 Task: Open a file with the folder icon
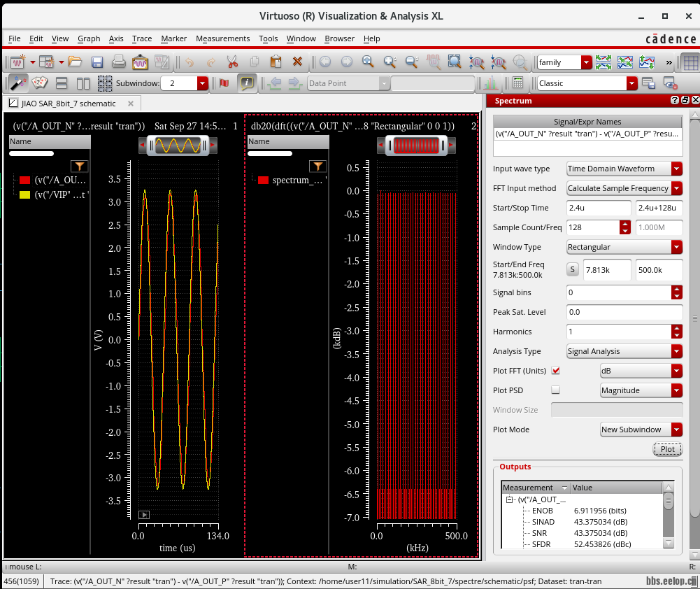pos(75,62)
